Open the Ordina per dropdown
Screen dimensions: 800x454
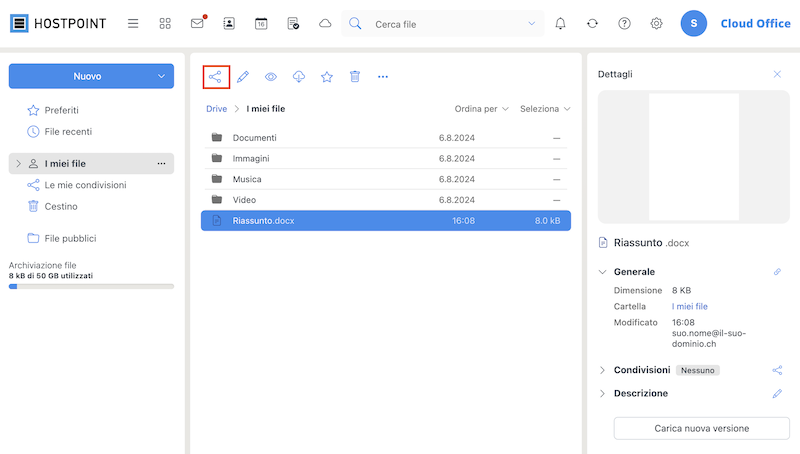[x=482, y=109]
